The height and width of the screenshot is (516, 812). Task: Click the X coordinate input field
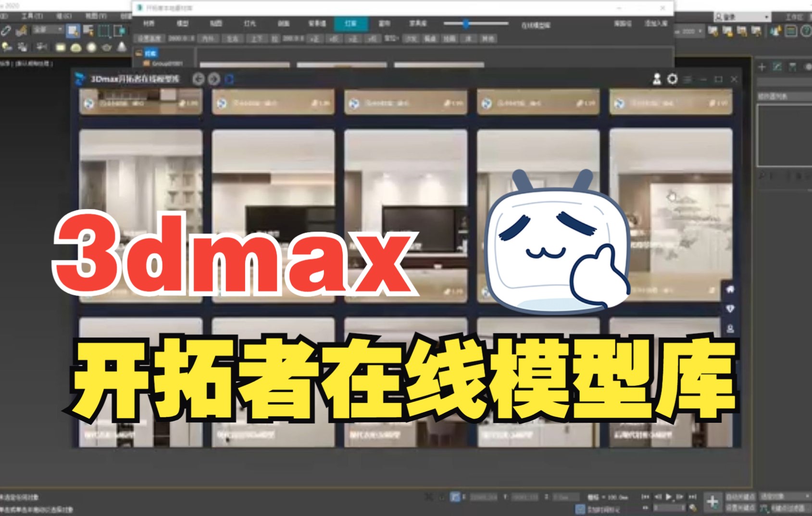pos(483,497)
